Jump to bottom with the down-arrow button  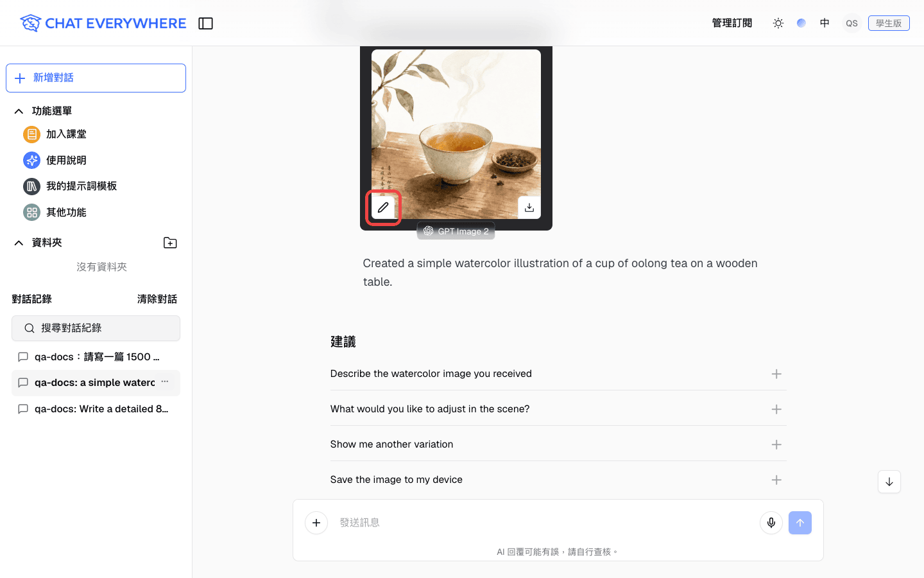[x=889, y=482]
